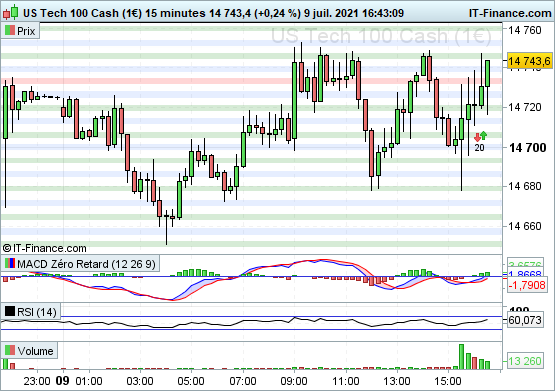The width and height of the screenshot is (555, 391).
Task: Click the tallest green volume bar
Action: (x=462, y=356)
